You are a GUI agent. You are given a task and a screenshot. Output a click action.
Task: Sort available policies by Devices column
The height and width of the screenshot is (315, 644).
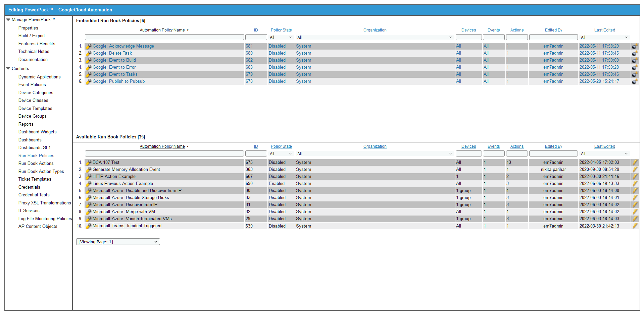pos(468,146)
